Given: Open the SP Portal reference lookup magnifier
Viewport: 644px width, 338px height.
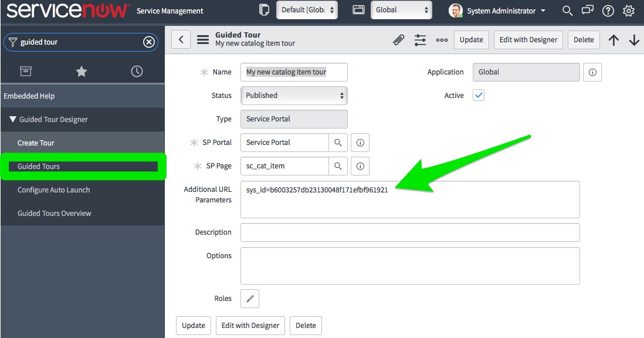Looking at the screenshot, I should [338, 142].
